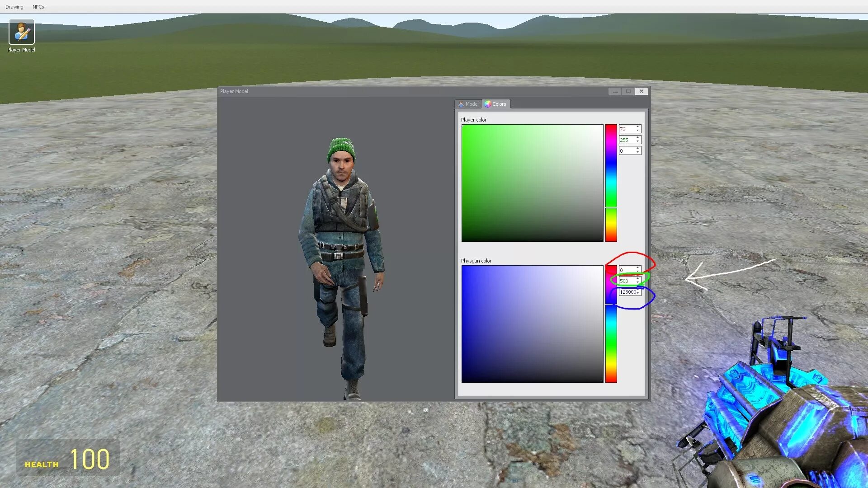This screenshot has height=488, width=868.
Task: Click the Physgun color hue bar
Action: click(x=611, y=324)
